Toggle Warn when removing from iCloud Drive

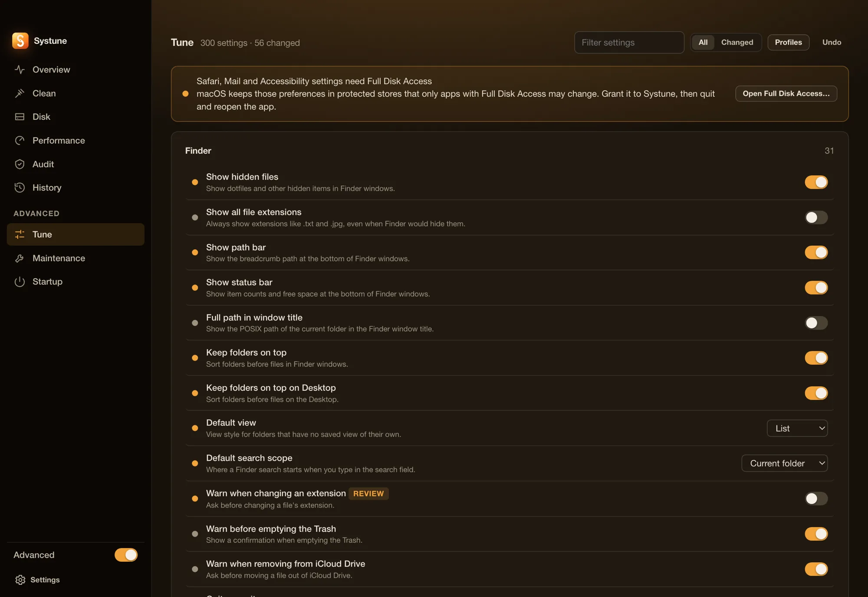coord(816,569)
